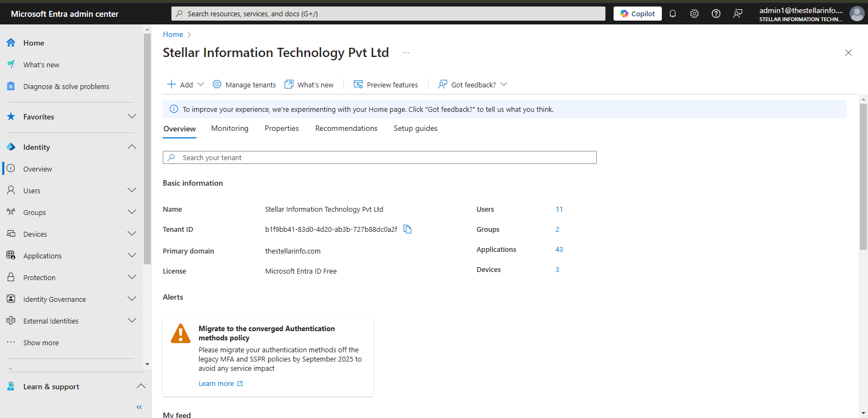Click the What's new toolbar button
868x418 pixels.
(x=309, y=84)
